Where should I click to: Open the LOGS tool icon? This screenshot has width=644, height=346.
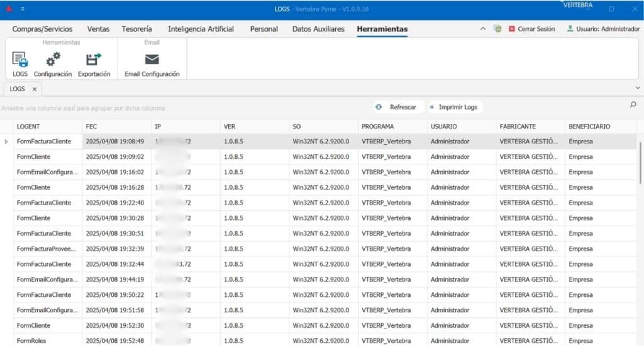[x=19, y=60]
